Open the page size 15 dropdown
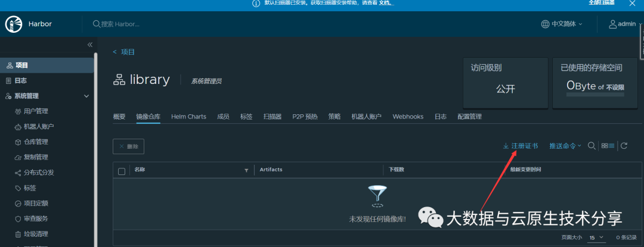 tap(597, 237)
